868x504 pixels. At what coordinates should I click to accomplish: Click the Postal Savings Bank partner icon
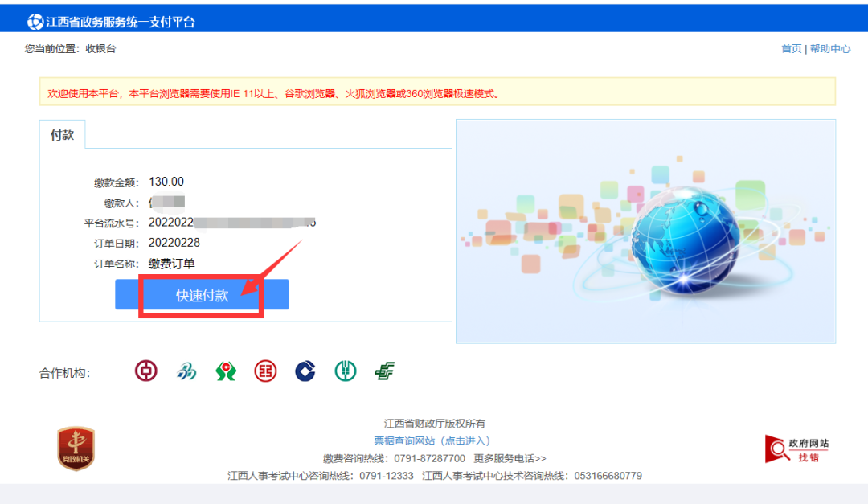click(384, 371)
